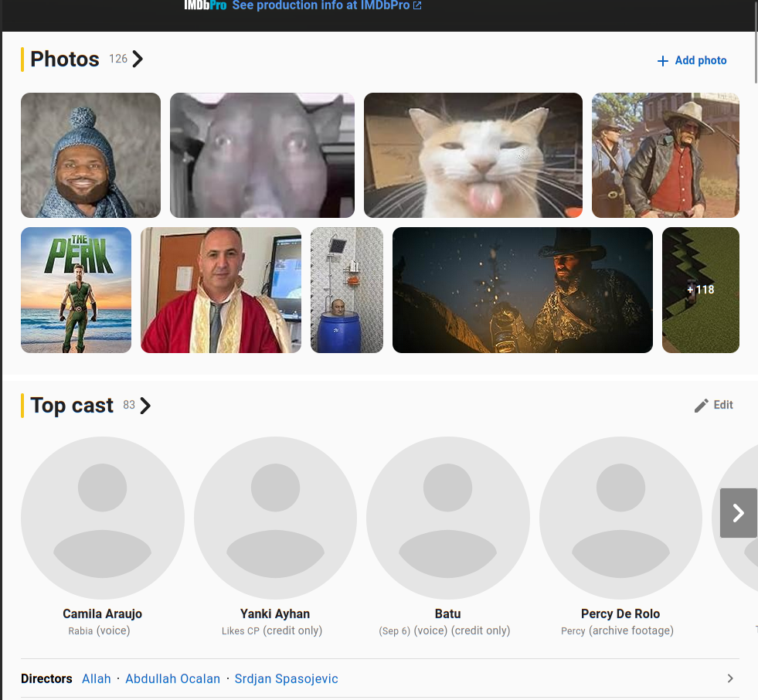
Task: Click the external link icon beside IMDbPro text
Action: 417,5
